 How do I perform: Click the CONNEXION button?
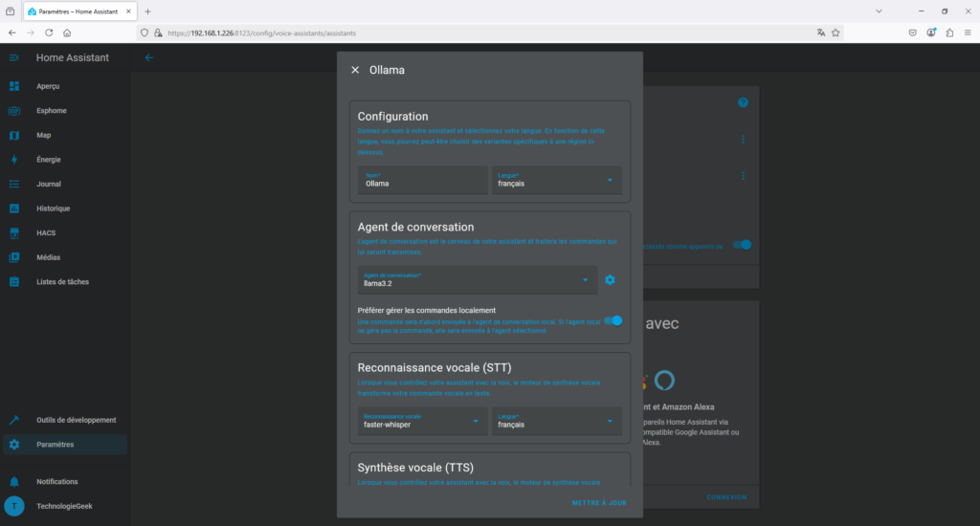726,497
